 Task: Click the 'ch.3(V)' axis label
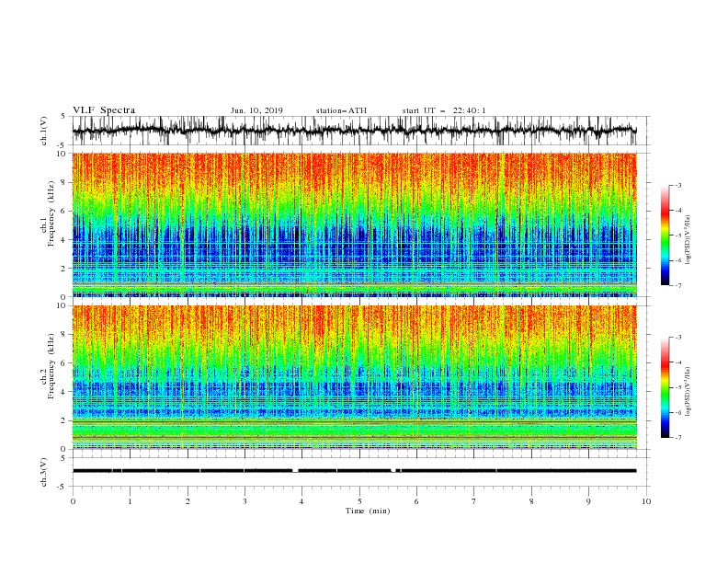(x=44, y=473)
